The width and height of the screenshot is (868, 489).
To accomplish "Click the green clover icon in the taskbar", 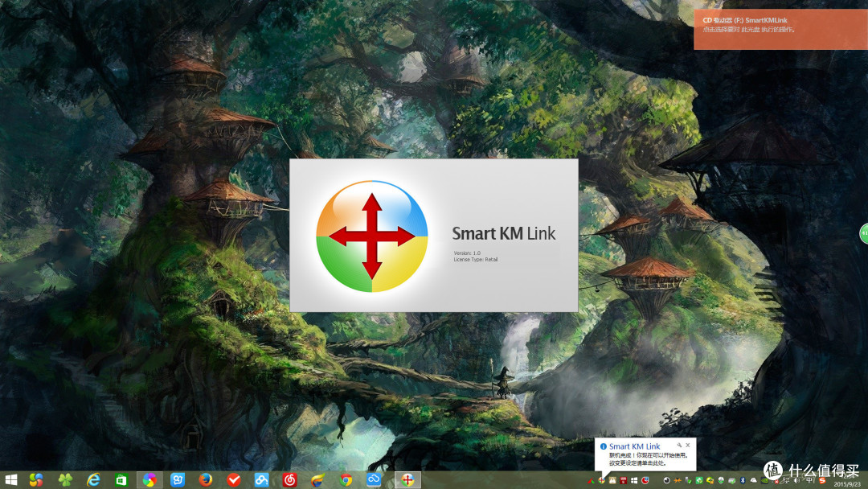I will click(x=64, y=479).
